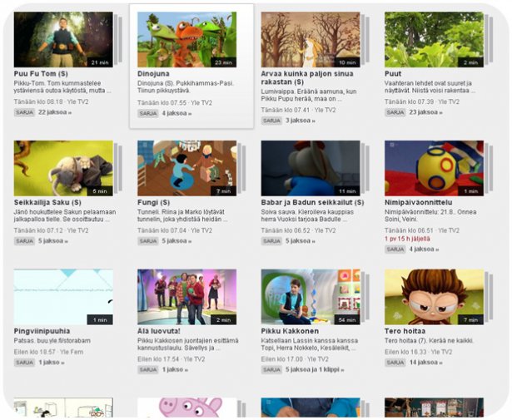Open the Puut video thumbnail
Image resolution: width=512 pixels, height=420 pixels.
coord(434,39)
